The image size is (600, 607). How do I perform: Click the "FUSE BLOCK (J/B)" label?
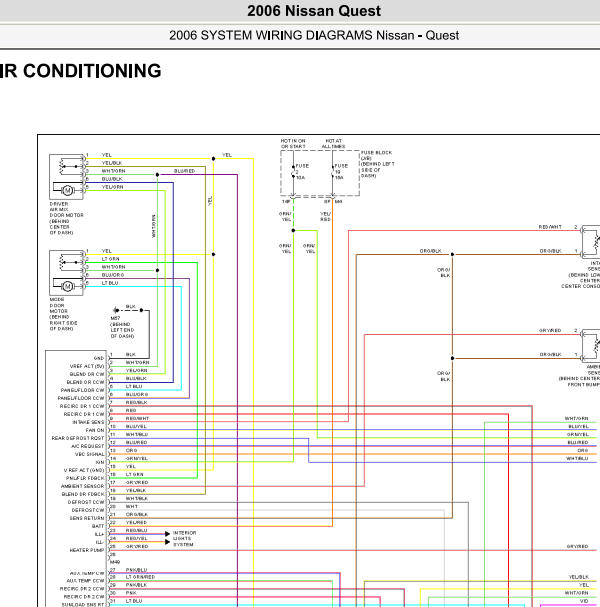(x=376, y=155)
